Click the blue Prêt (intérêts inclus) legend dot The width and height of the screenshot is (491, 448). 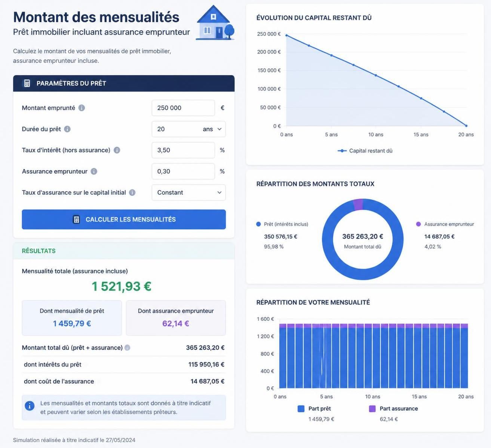click(258, 224)
